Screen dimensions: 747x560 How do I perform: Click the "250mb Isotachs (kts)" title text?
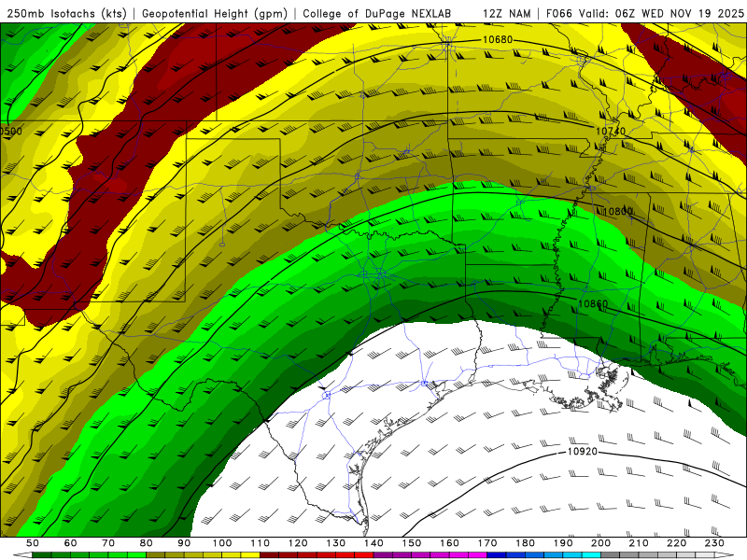(x=66, y=13)
